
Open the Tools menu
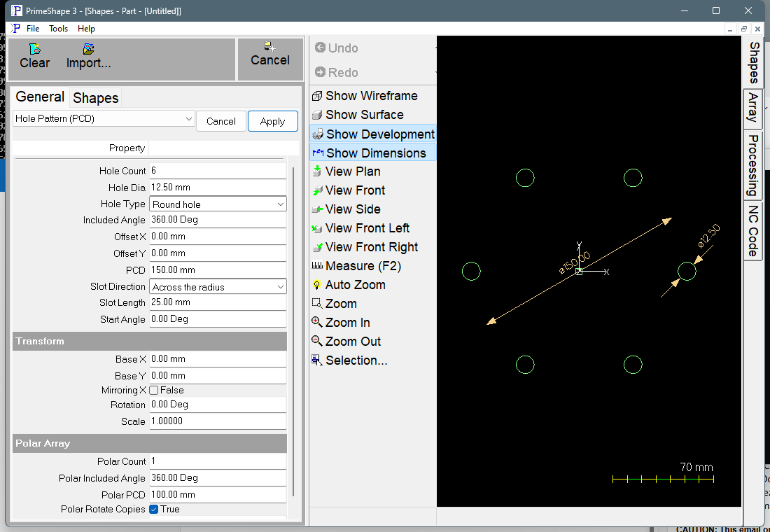[58, 29]
